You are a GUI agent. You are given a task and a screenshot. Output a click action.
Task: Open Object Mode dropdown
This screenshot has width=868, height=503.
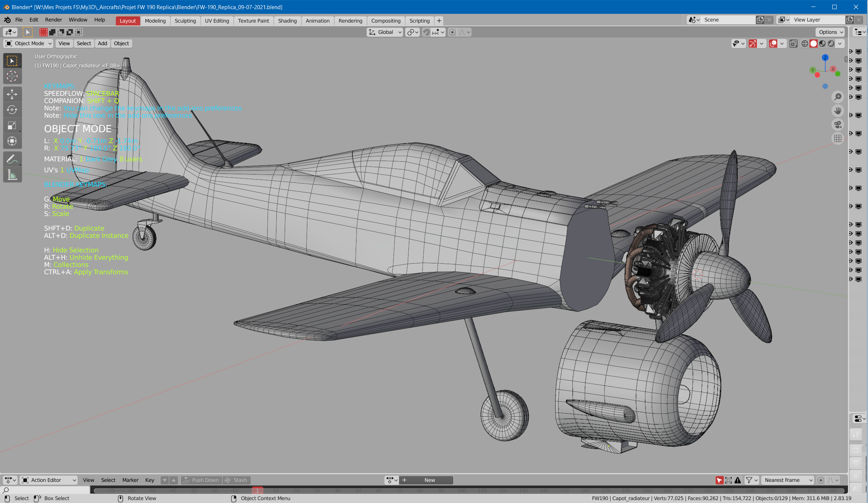pos(28,44)
